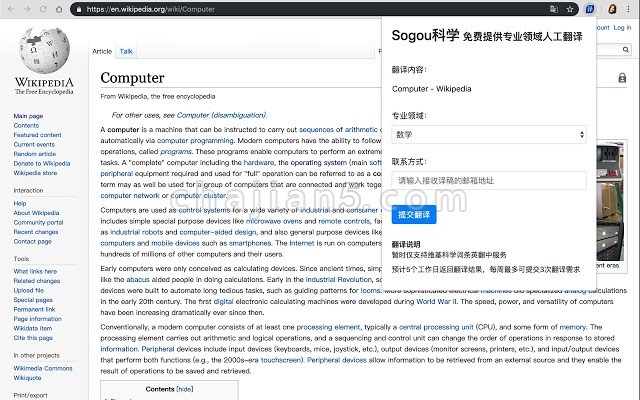Follow the operating system link
Image resolution: width=640 pixels, height=400 pixels.
tap(318, 162)
